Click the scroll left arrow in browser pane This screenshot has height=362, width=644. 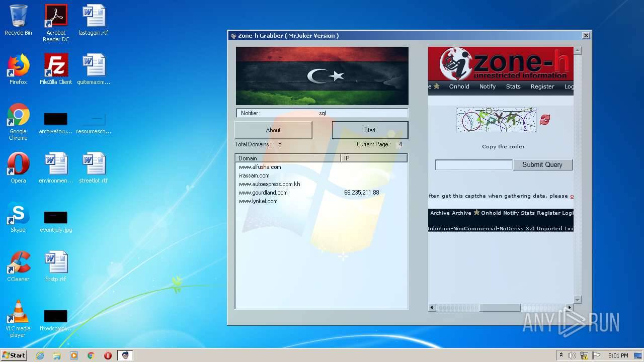pos(432,307)
